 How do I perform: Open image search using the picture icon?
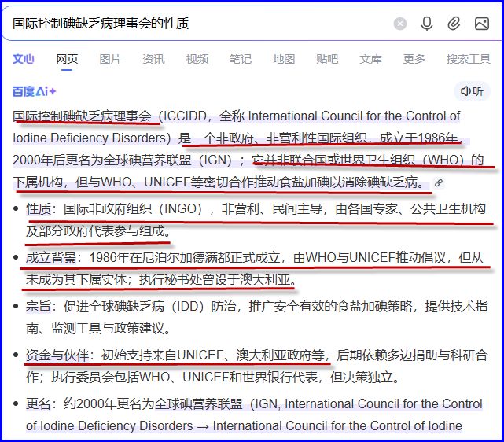tap(482, 24)
